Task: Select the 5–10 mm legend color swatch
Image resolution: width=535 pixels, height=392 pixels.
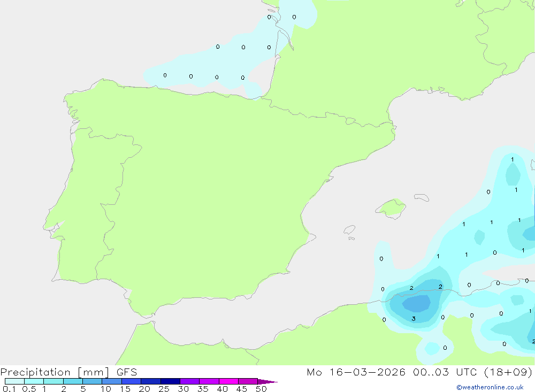Action: (x=93, y=381)
